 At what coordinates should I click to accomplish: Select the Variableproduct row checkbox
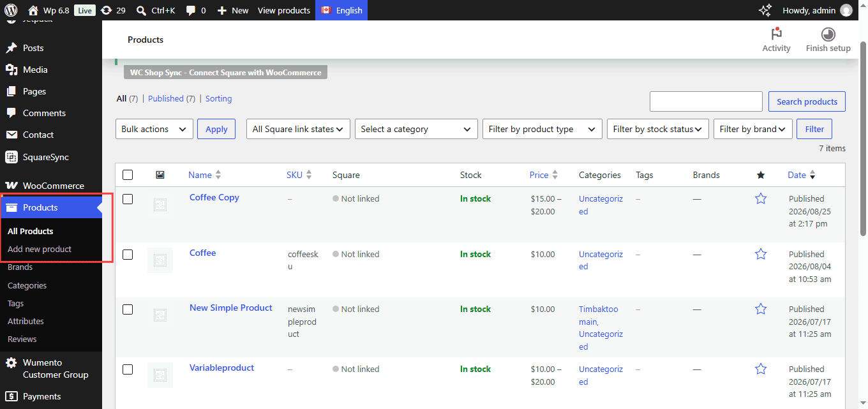point(128,369)
